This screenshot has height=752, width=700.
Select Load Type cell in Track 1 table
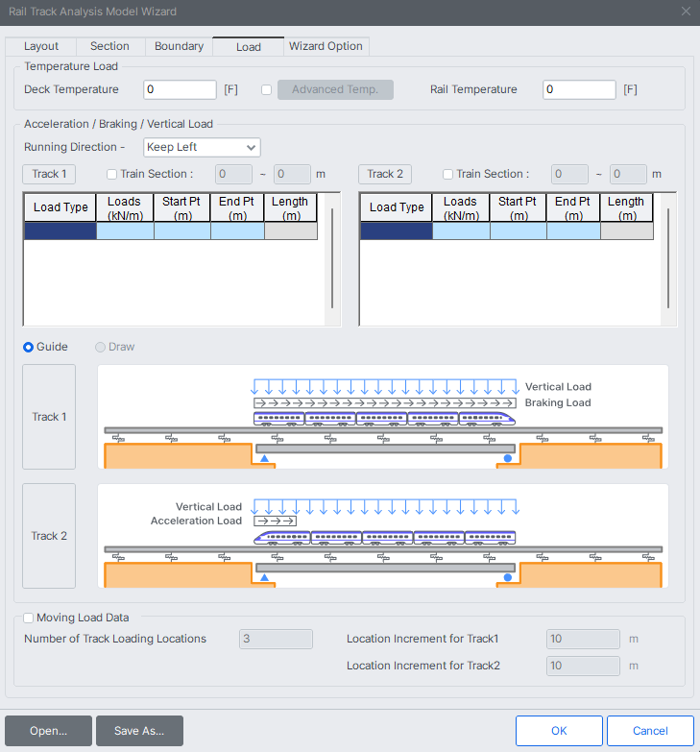tap(60, 230)
